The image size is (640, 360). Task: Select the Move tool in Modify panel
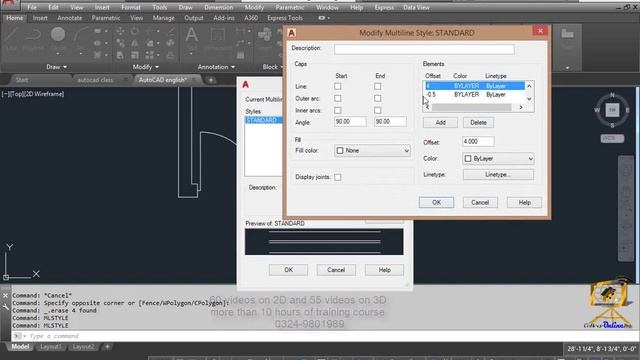click(120, 31)
